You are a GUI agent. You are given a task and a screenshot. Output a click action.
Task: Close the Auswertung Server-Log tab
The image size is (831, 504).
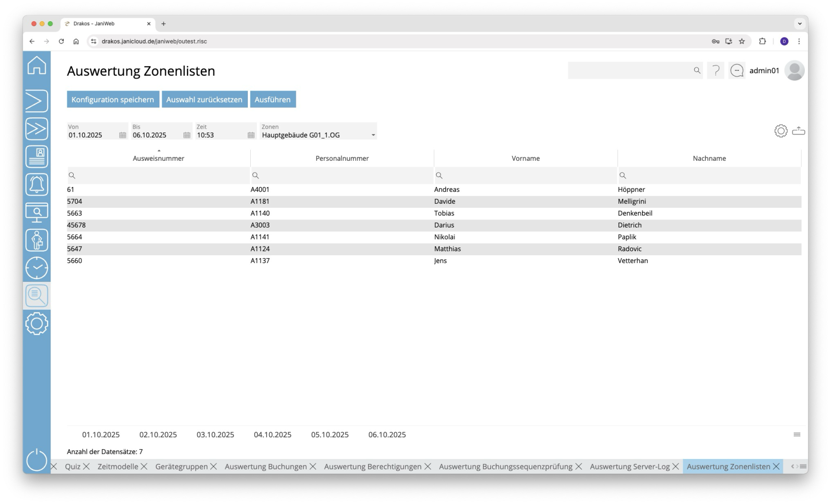pyautogui.click(x=676, y=467)
